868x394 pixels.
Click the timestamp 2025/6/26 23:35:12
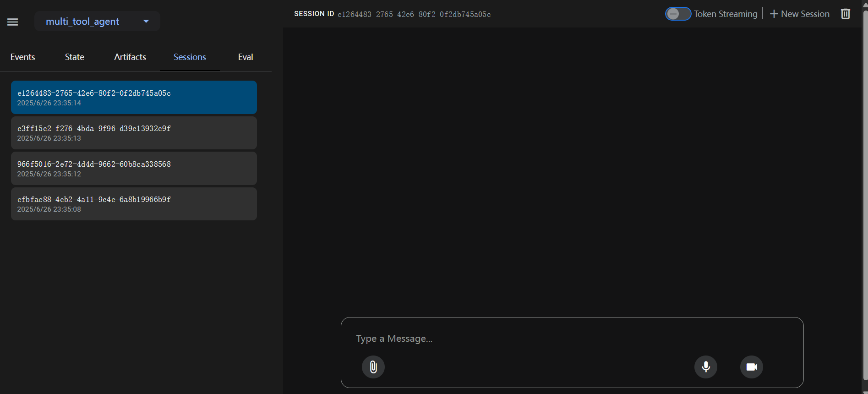tap(49, 174)
